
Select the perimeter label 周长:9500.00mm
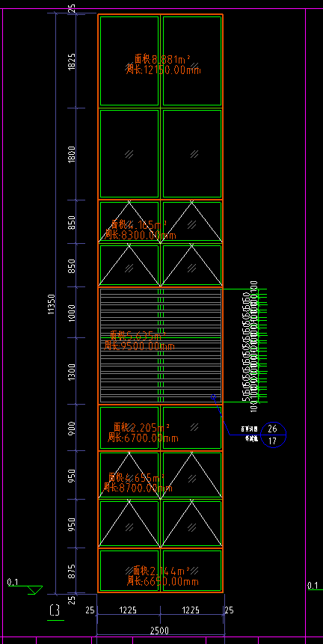(139, 346)
